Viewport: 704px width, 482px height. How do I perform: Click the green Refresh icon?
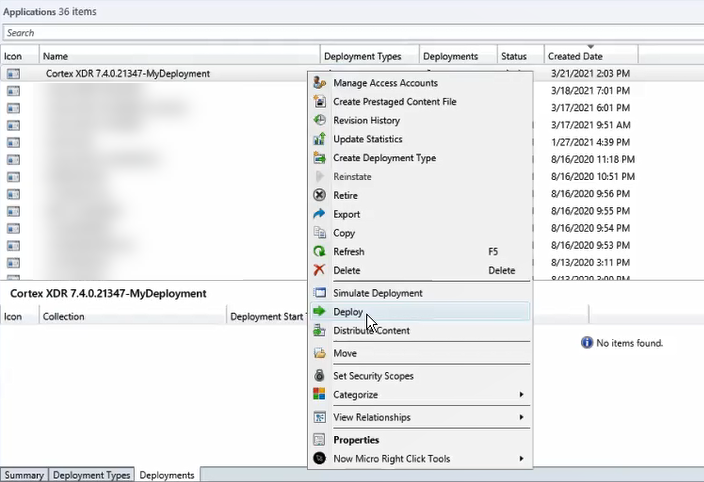point(319,252)
